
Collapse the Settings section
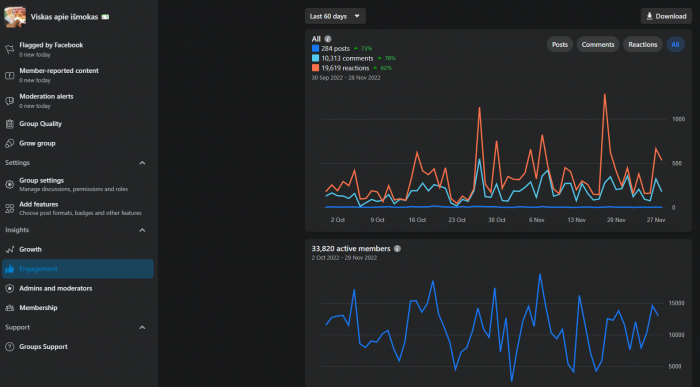point(142,163)
